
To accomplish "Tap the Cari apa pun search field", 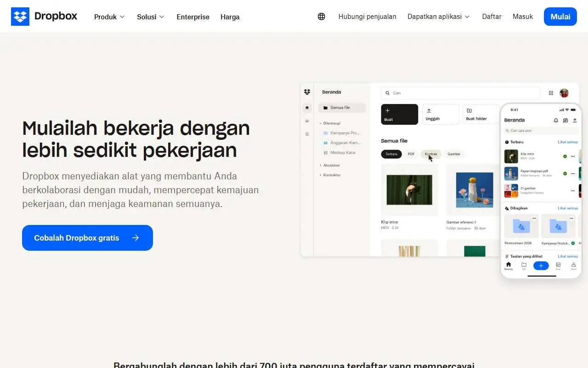I will click(x=541, y=131).
